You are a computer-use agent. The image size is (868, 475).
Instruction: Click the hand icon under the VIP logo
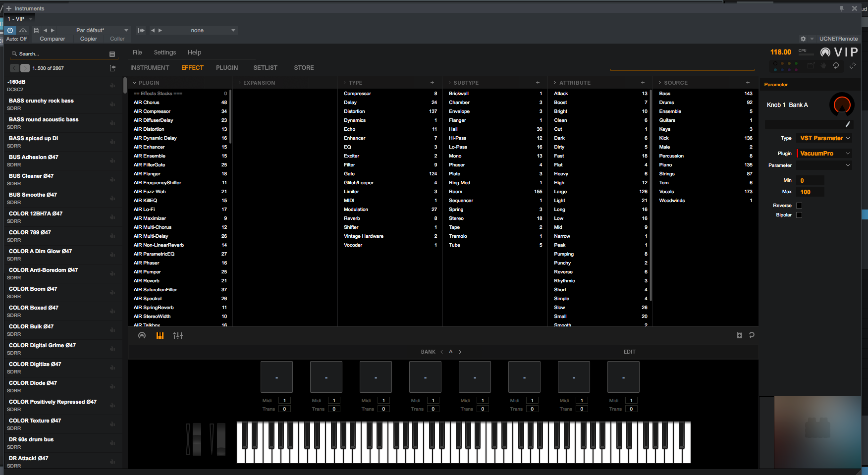pyautogui.click(x=823, y=65)
